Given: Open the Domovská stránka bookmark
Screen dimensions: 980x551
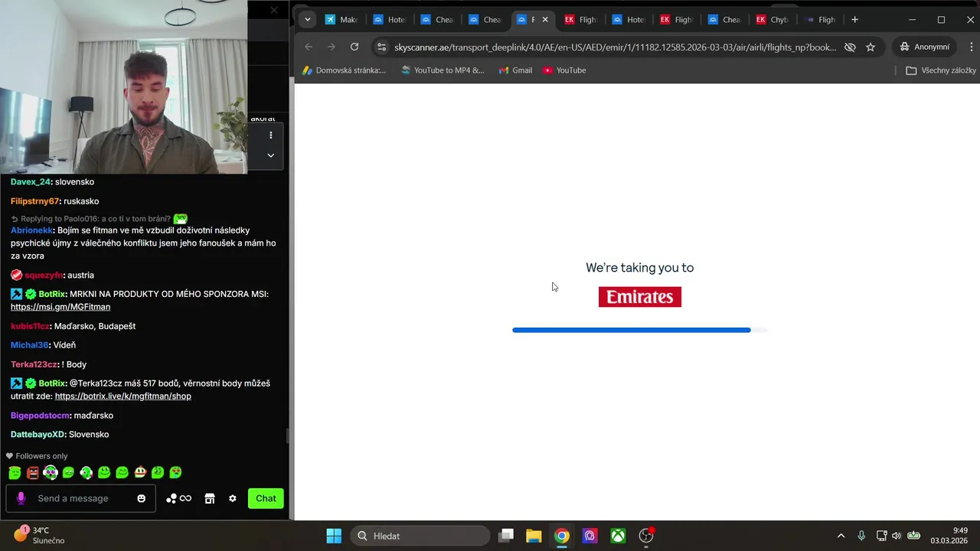Looking at the screenshot, I should coord(344,70).
